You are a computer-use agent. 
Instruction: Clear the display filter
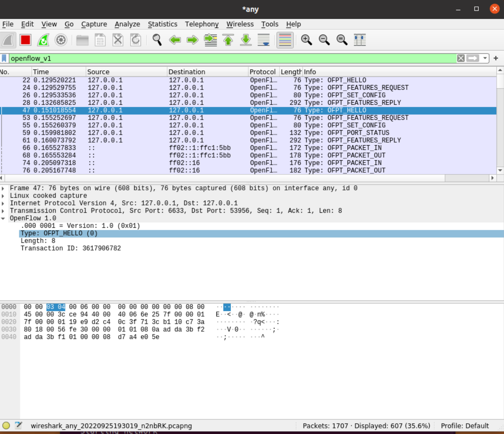click(x=461, y=58)
